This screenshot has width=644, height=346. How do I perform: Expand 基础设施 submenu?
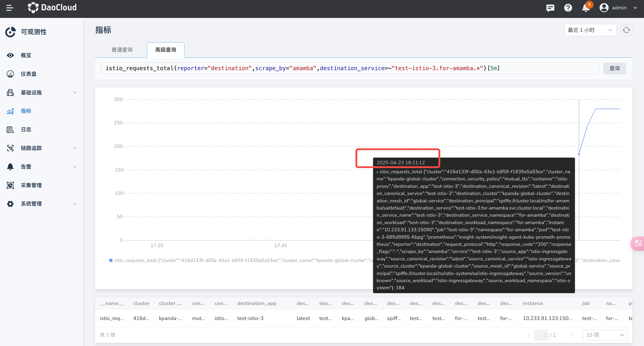coord(75,93)
